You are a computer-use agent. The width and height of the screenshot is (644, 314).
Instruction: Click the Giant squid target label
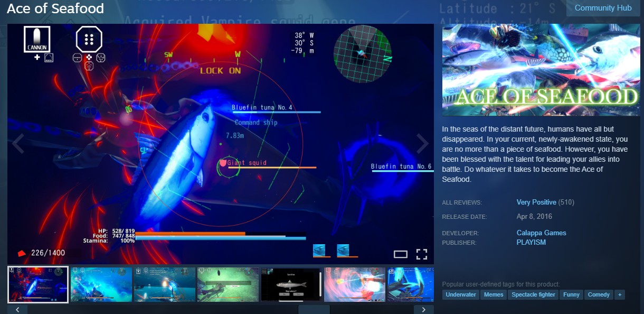pyautogui.click(x=247, y=163)
